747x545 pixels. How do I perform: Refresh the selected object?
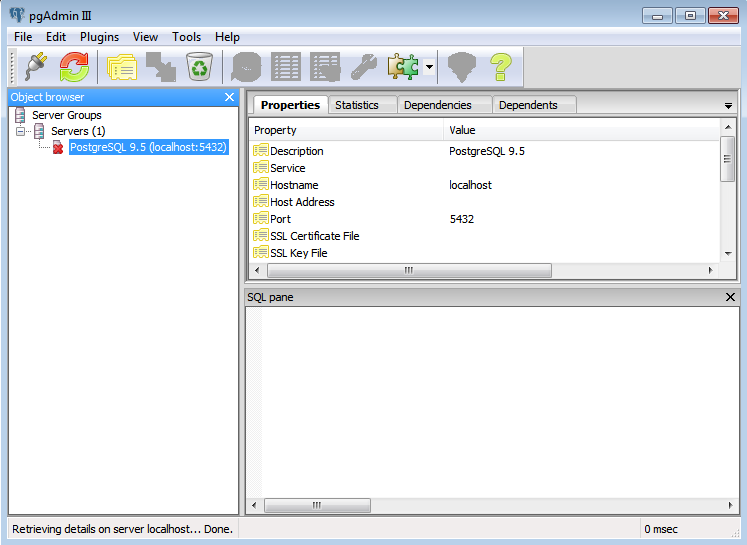coord(74,67)
